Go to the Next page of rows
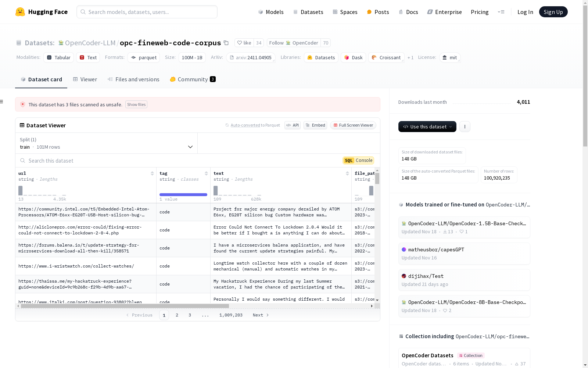588x368 pixels. point(261,315)
